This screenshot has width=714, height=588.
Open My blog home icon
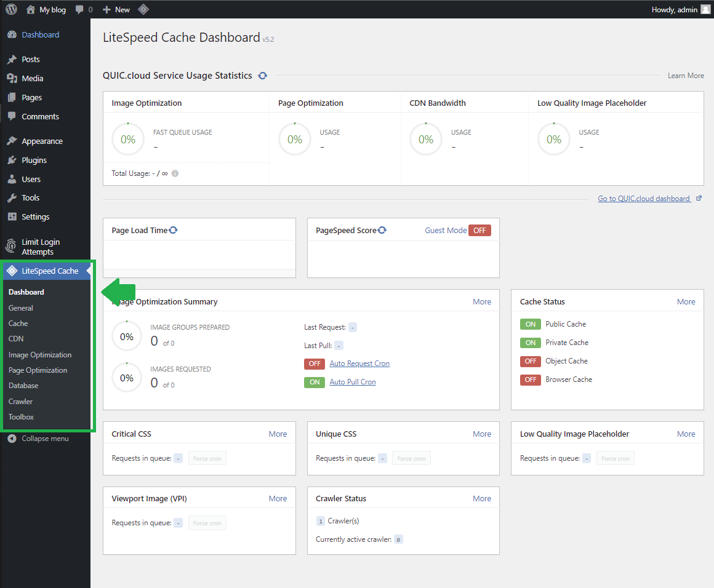[x=31, y=9]
